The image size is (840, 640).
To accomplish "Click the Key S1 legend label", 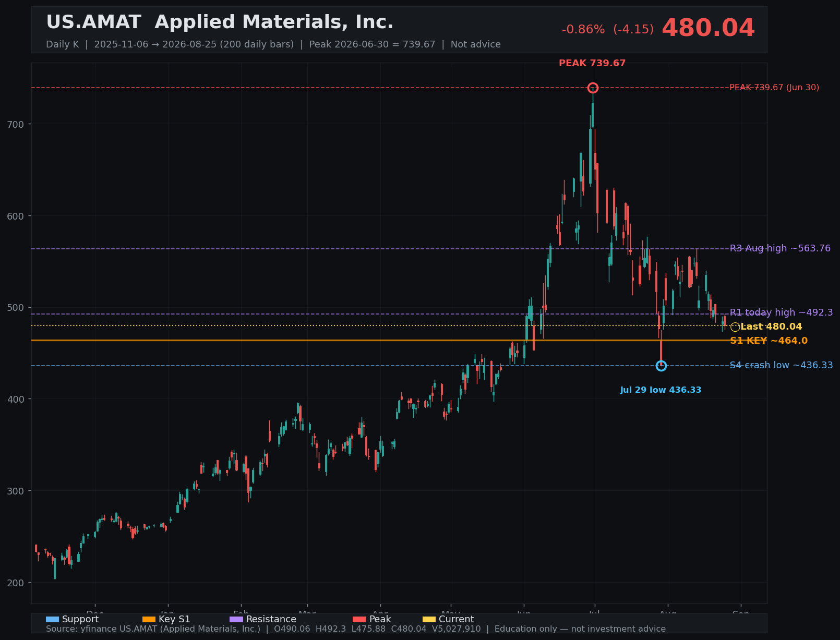I will [174, 619].
